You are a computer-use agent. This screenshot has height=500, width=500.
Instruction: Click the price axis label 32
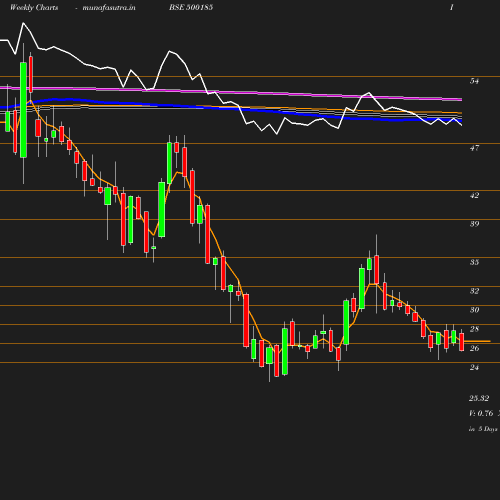click(474, 291)
